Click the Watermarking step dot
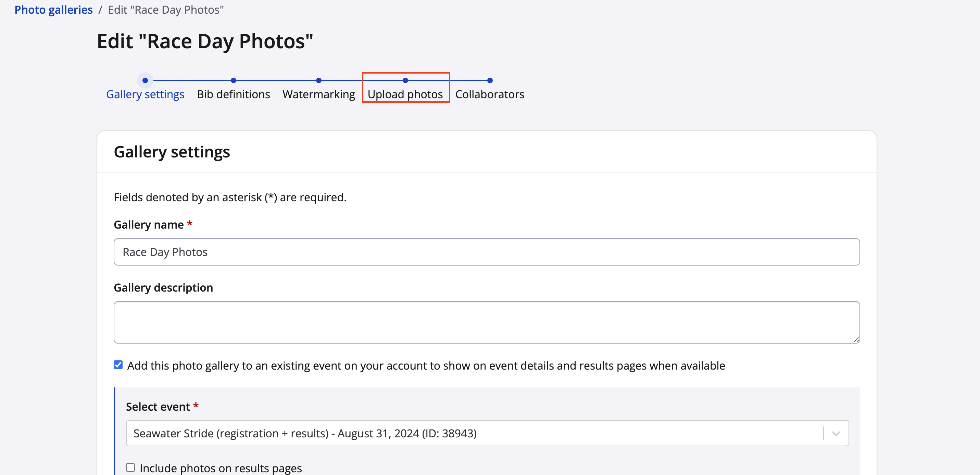The height and width of the screenshot is (475, 980). pos(318,80)
